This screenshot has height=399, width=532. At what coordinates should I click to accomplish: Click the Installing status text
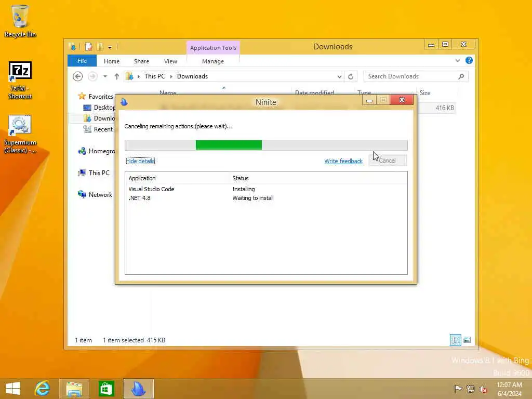(243, 189)
